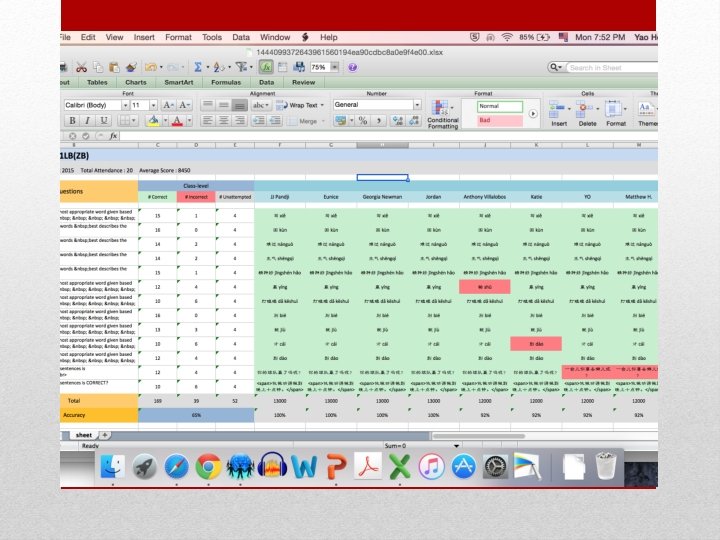Open the font name dropdown arrow

point(125,105)
